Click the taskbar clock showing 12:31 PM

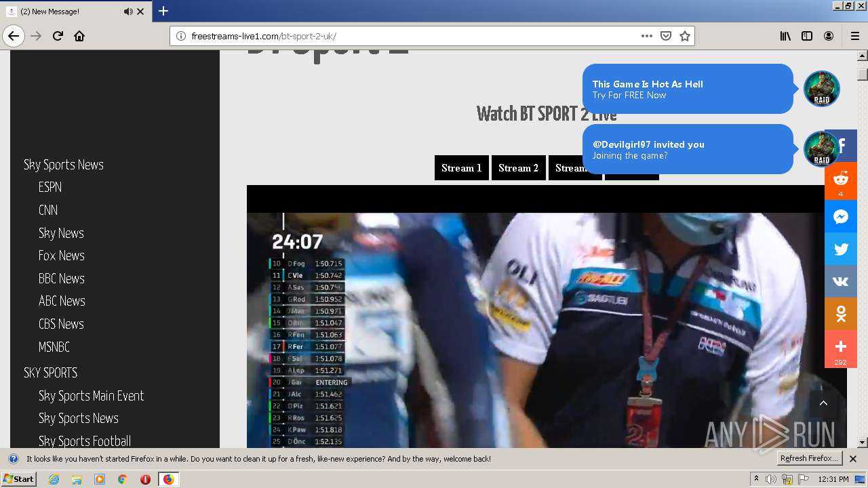point(833,479)
